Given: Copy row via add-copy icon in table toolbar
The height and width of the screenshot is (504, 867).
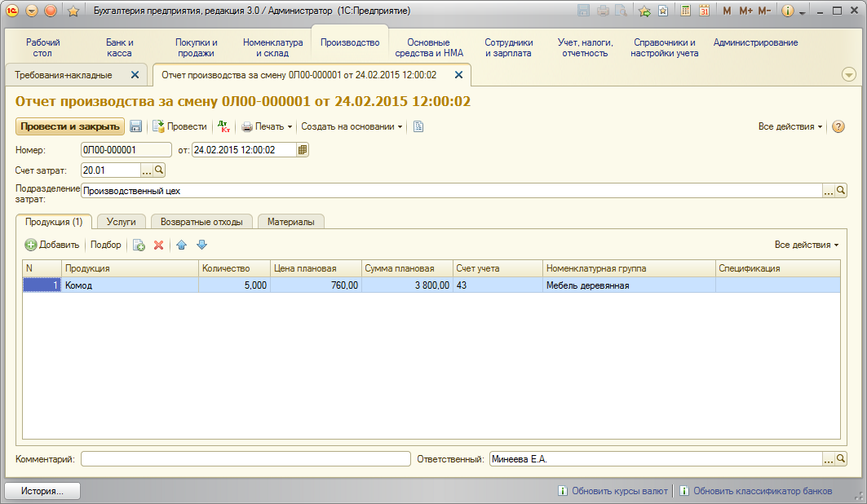Looking at the screenshot, I should [x=139, y=245].
